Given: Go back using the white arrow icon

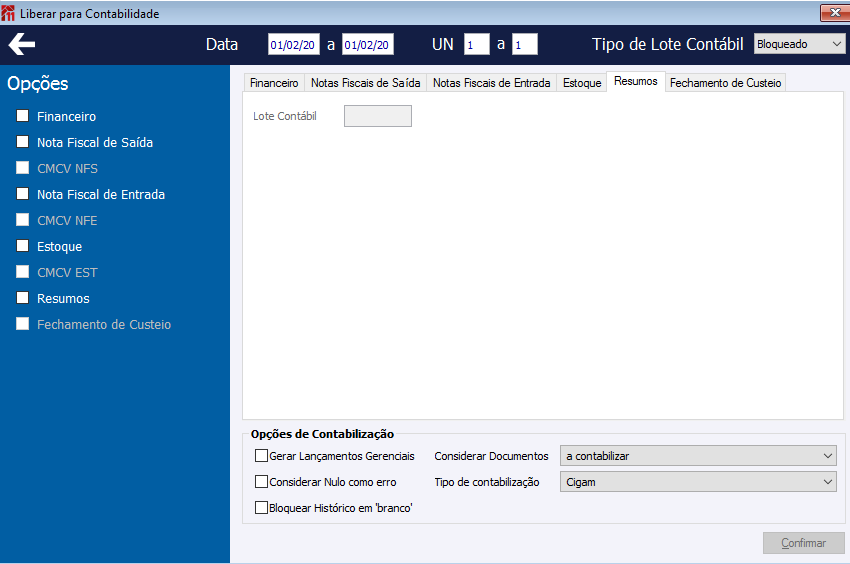Looking at the screenshot, I should point(22,44).
